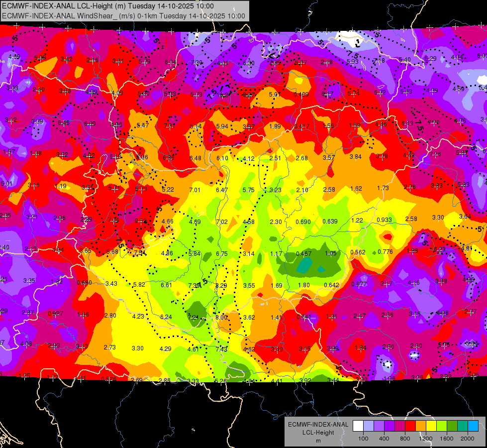Click the wind shear value 0.933
The height and width of the screenshot is (448, 487).
pyautogui.click(x=384, y=220)
